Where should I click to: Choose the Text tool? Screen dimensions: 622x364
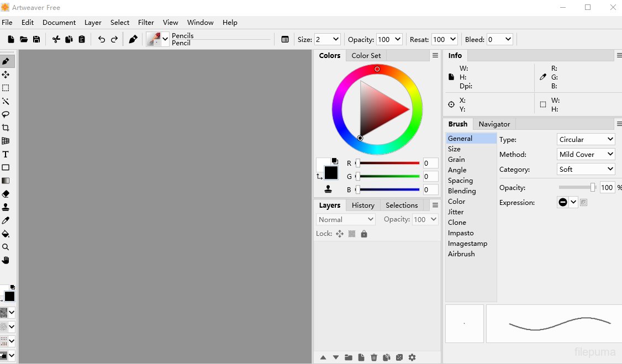[6, 154]
